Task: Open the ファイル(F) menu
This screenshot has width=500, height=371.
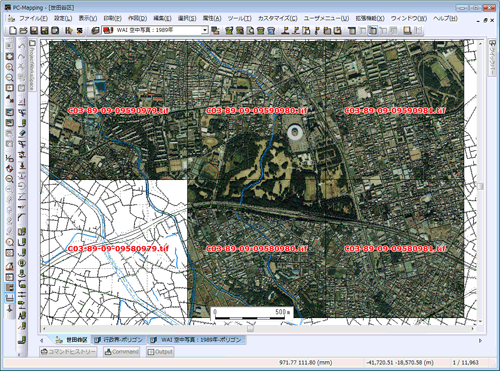Action: click(33, 18)
